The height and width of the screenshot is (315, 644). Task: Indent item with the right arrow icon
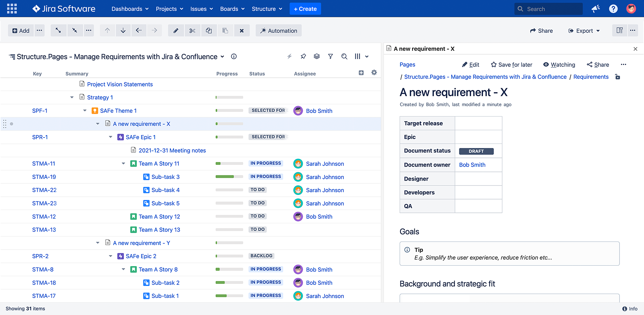pyautogui.click(x=154, y=30)
